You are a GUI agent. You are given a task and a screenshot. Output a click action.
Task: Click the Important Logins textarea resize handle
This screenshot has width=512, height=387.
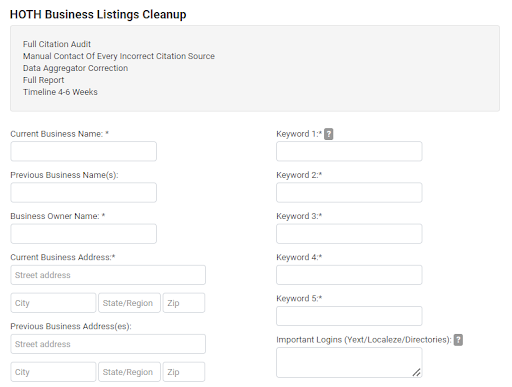coord(416,372)
